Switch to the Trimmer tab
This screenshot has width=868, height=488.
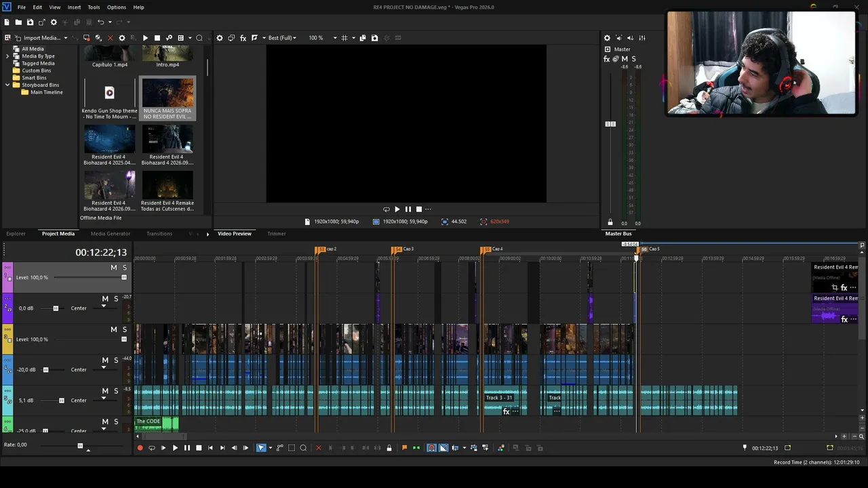click(x=276, y=234)
